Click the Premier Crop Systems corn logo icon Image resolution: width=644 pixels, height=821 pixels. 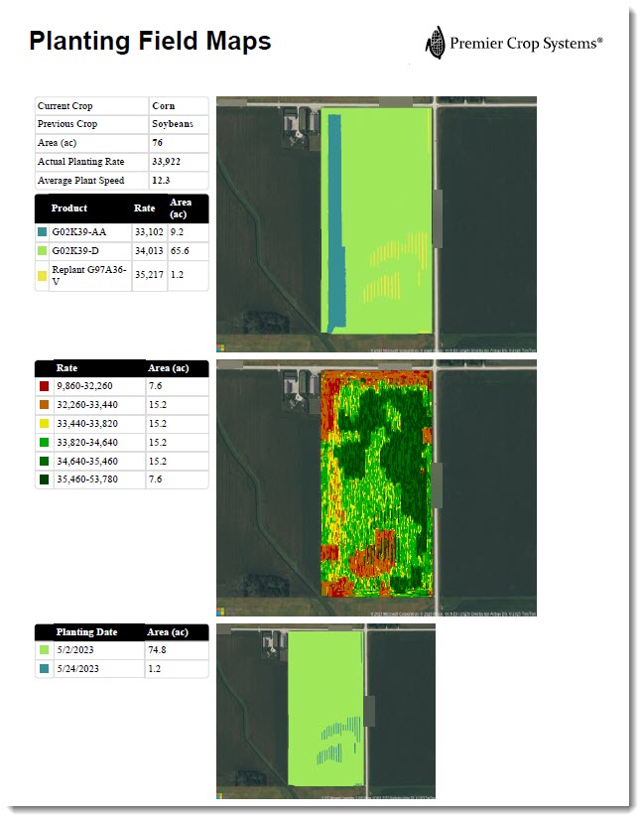[x=435, y=43]
